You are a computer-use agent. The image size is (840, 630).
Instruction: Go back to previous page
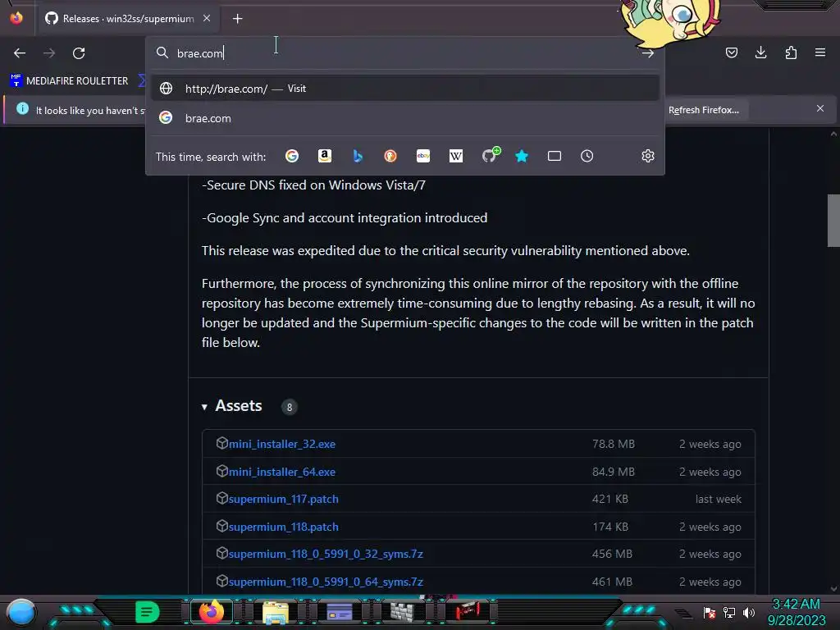click(x=20, y=53)
